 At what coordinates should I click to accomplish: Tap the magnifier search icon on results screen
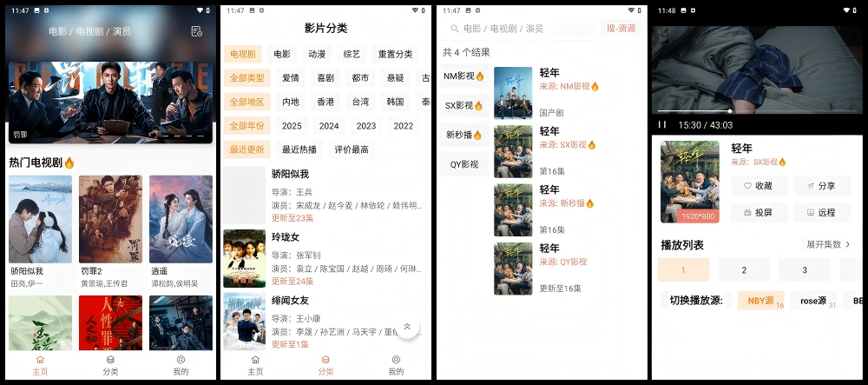click(x=455, y=29)
